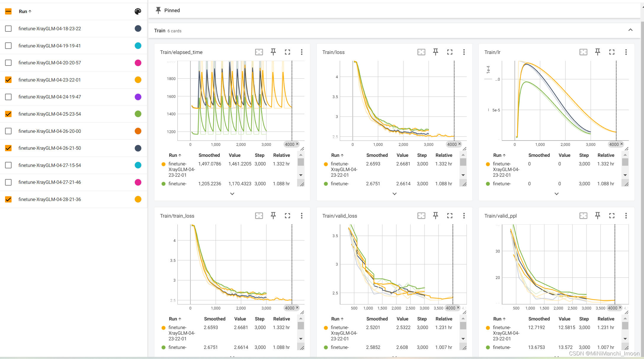
Task: Pin the Train/elapsed_time card
Action: [x=273, y=52]
